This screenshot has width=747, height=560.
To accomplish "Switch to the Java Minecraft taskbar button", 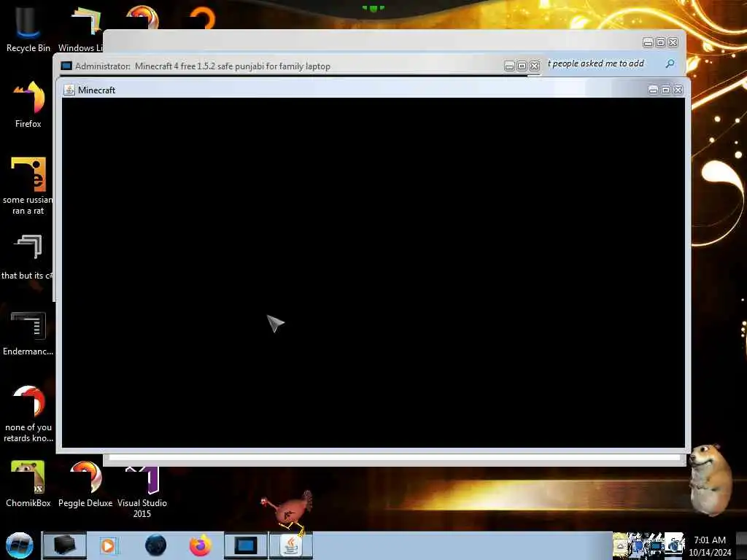I will coord(290,545).
